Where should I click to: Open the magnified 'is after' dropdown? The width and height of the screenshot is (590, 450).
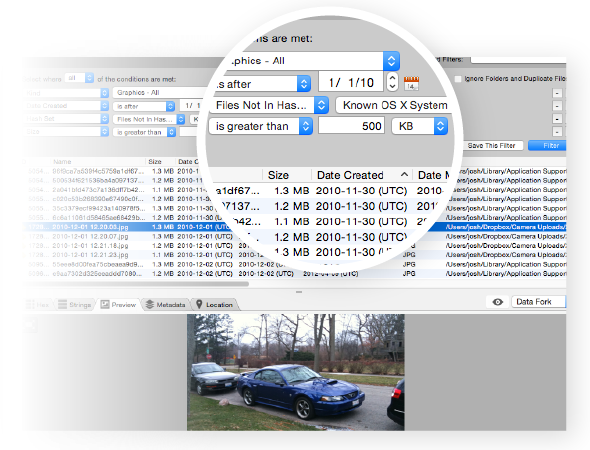(262, 84)
